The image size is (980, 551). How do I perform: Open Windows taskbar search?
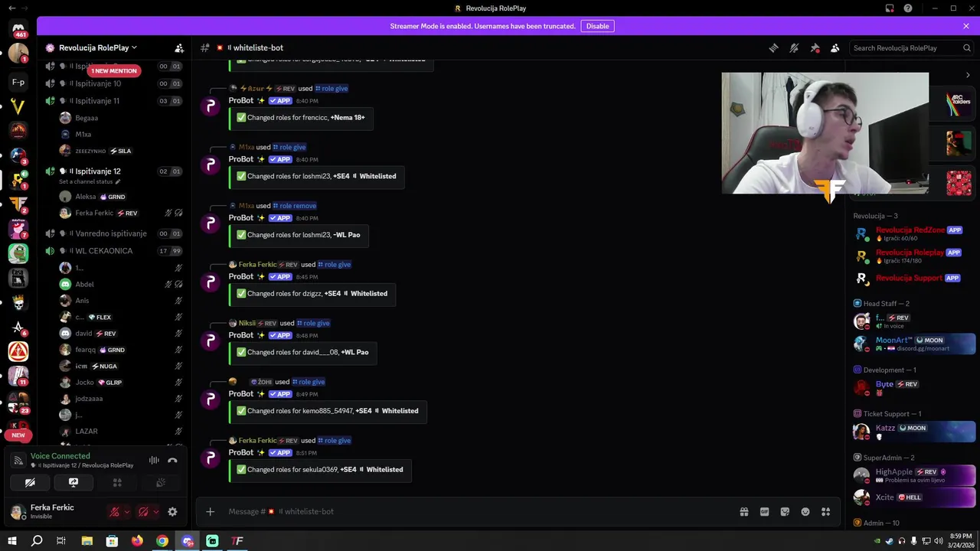click(x=37, y=541)
